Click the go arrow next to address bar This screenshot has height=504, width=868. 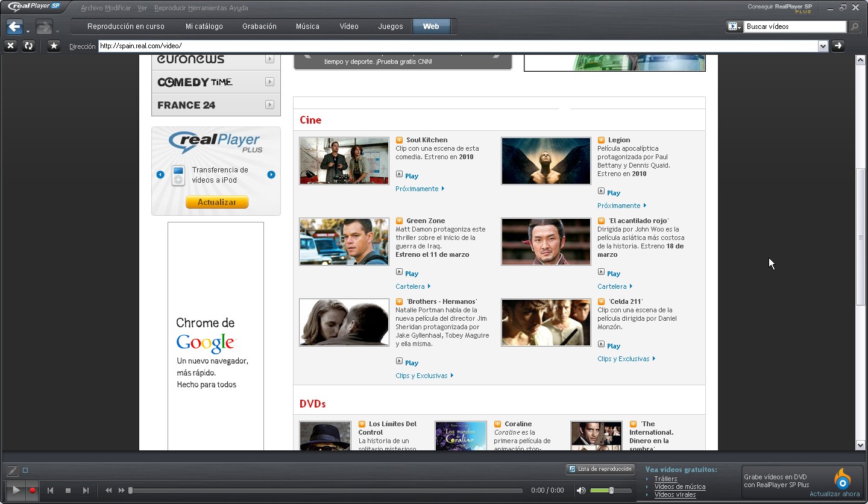click(x=838, y=46)
